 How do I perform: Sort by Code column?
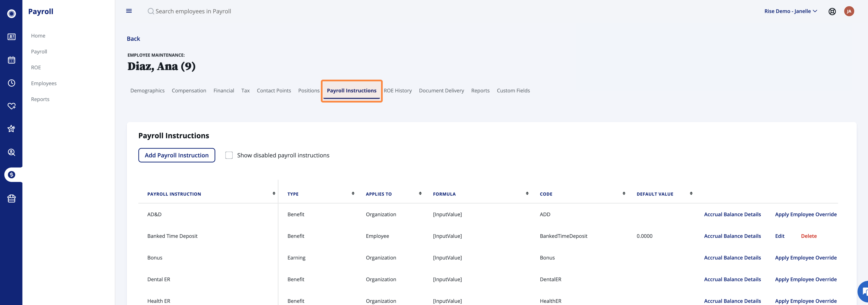point(624,194)
